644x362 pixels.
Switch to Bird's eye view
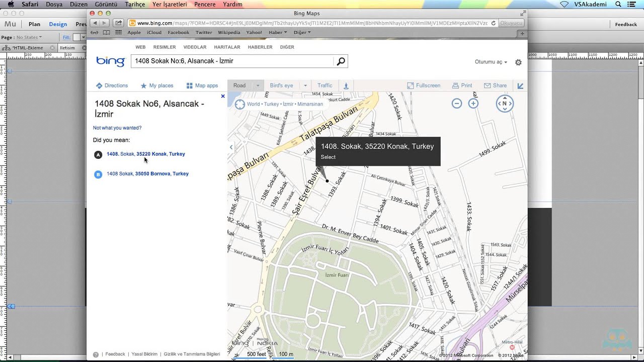coord(281,86)
